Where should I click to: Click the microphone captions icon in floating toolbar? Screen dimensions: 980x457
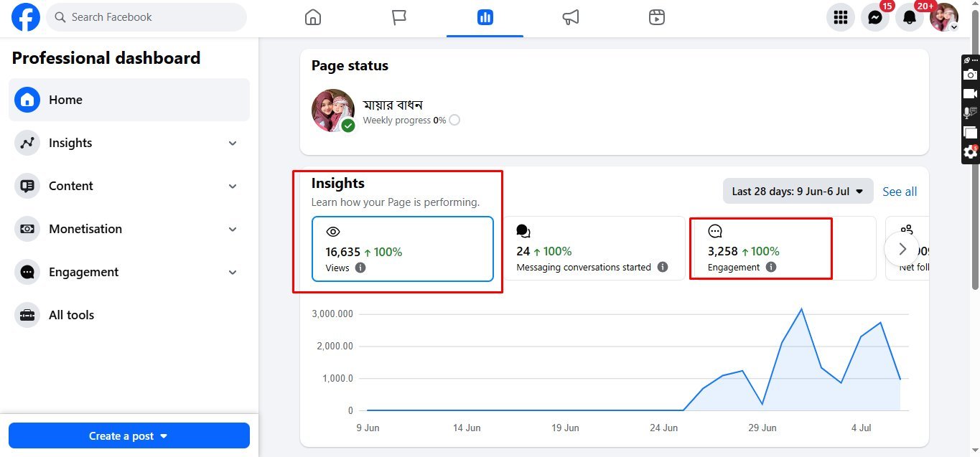[971, 113]
